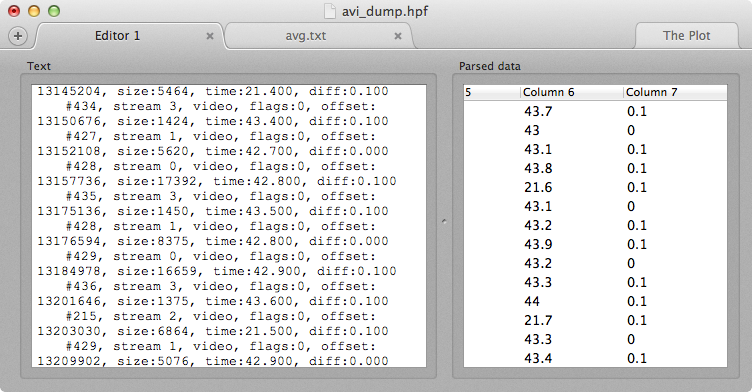Click the yellow minimize window button
The height and width of the screenshot is (392, 752).
pyautogui.click(x=34, y=11)
